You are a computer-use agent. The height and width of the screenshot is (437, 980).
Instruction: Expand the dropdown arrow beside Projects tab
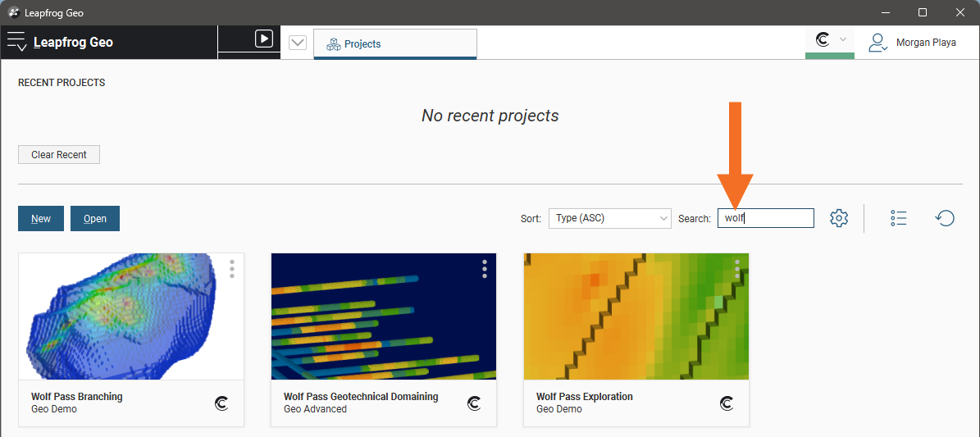pyautogui.click(x=298, y=43)
